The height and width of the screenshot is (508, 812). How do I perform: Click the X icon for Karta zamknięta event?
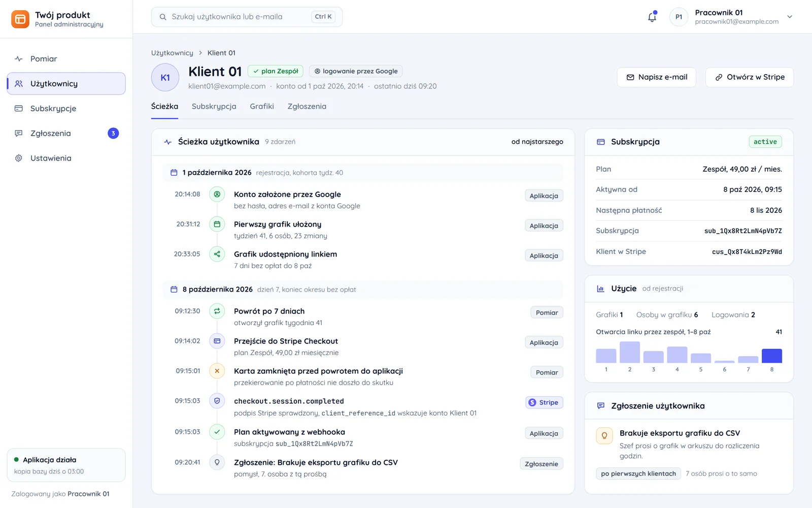click(217, 371)
